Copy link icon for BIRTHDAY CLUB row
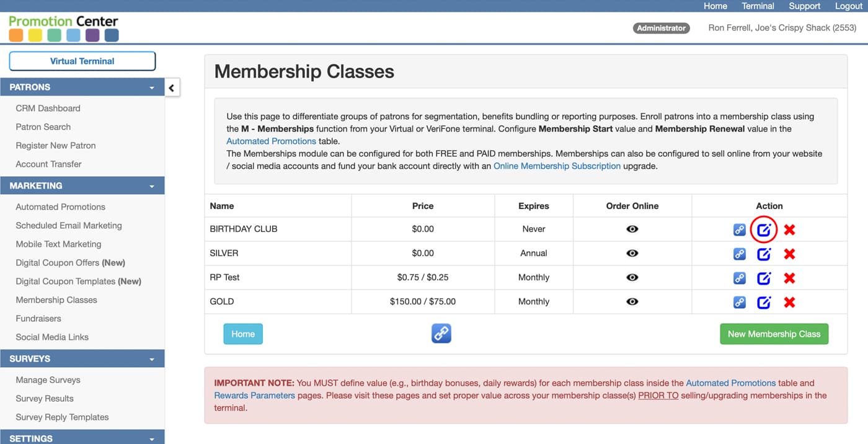The height and width of the screenshot is (444, 868). pos(739,230)
